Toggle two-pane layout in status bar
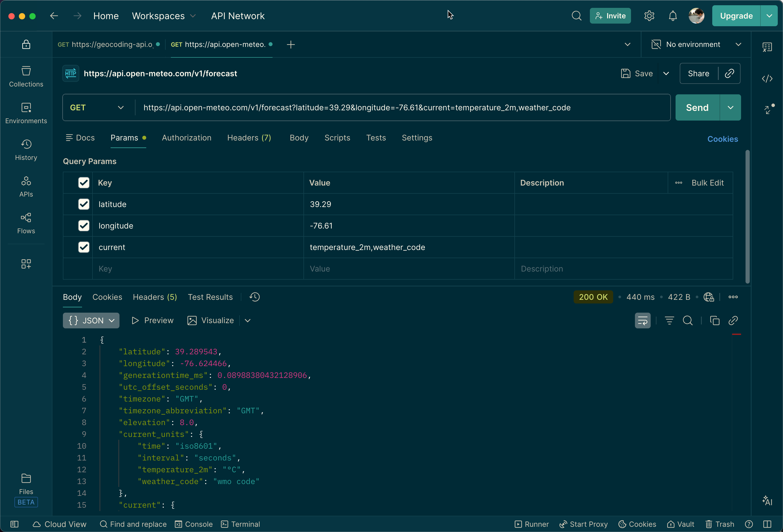The image size is (783, 532). (767, 524)
